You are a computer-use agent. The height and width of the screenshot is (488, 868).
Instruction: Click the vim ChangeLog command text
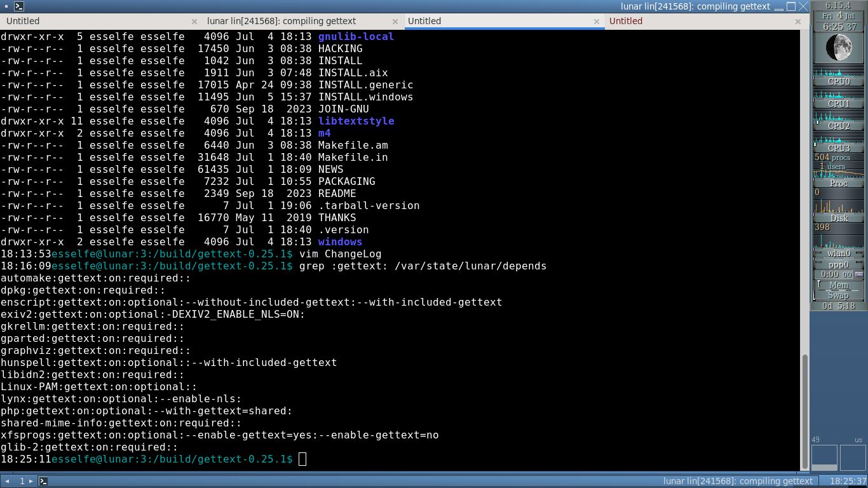point(340,254)
